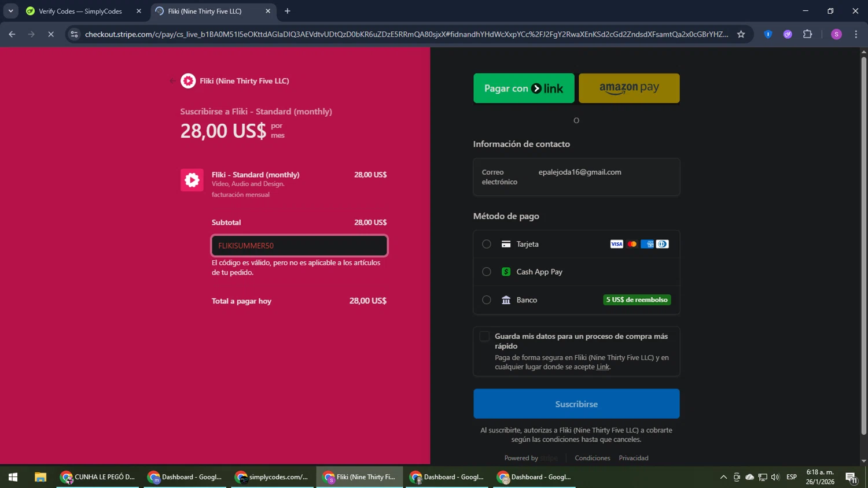Click the American Express logo
The height and width of the screenshot is (488, 868).
pos(647,244)
